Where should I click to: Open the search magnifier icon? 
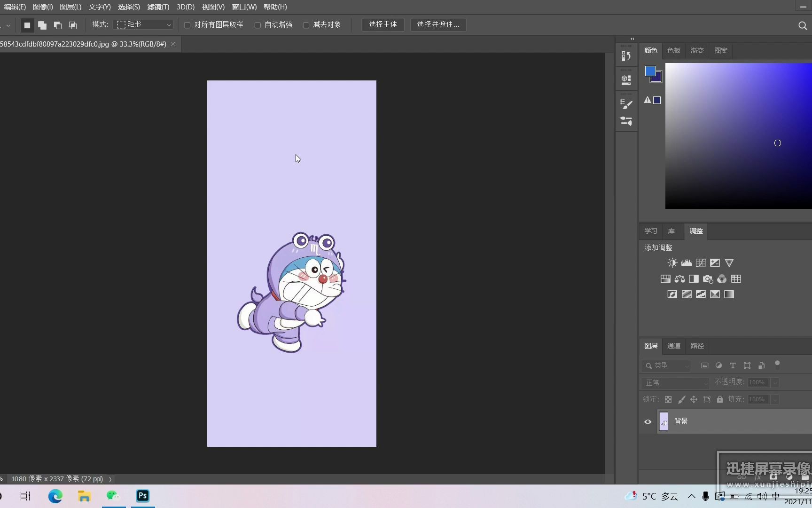(803, 25)
